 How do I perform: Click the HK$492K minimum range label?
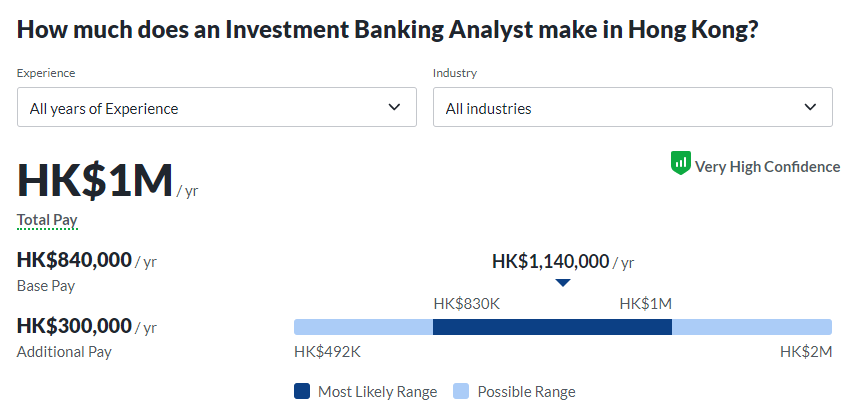click(327, 352)
